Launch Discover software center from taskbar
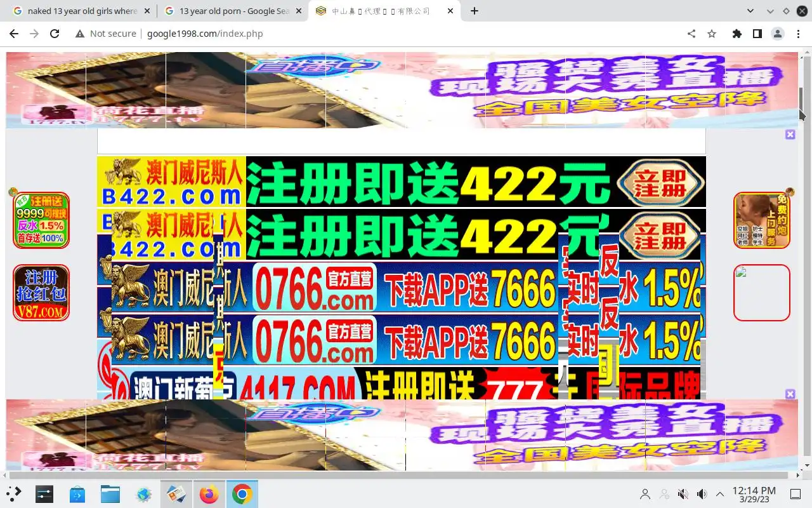This screenshot has height=508, width=812. click(77, 494)
